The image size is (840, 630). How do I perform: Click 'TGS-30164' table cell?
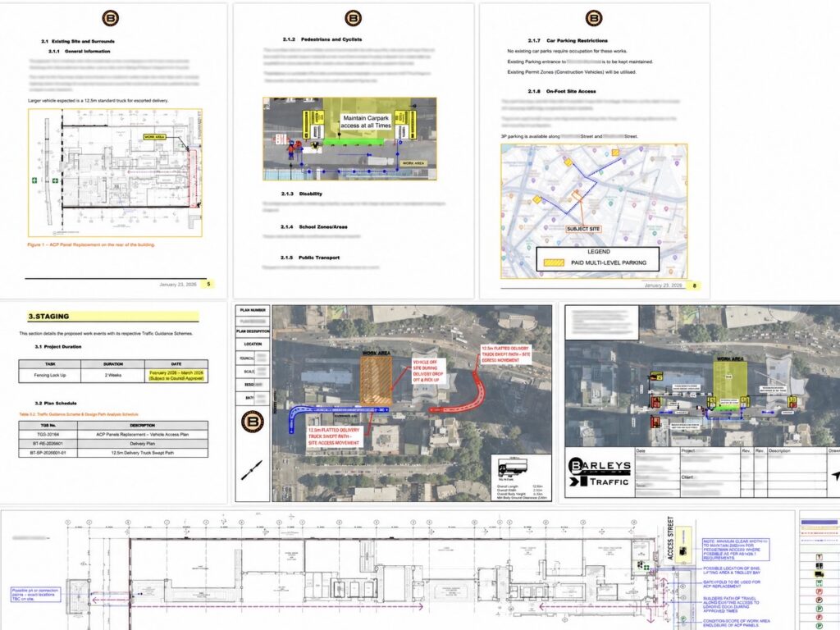(x=48, y=435)
